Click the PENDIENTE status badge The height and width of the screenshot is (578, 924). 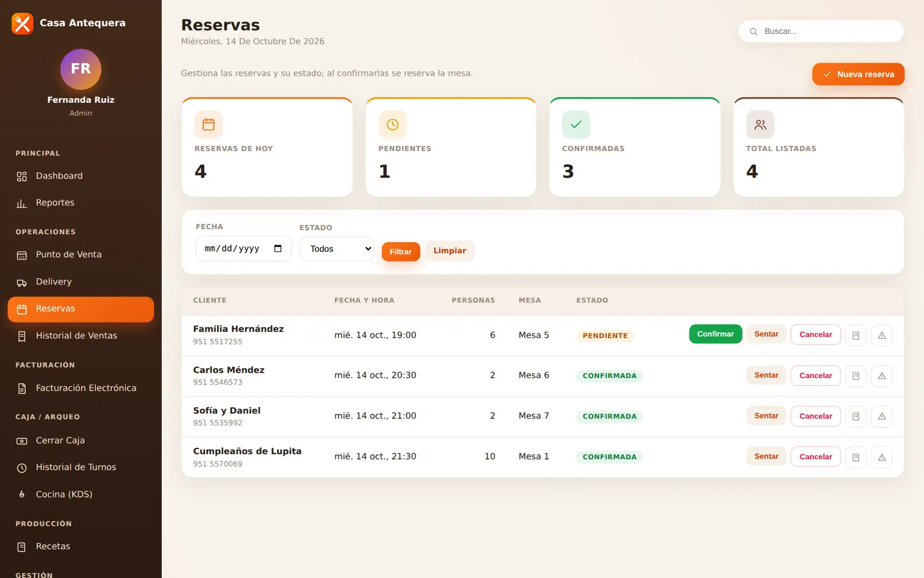(605, 335)
